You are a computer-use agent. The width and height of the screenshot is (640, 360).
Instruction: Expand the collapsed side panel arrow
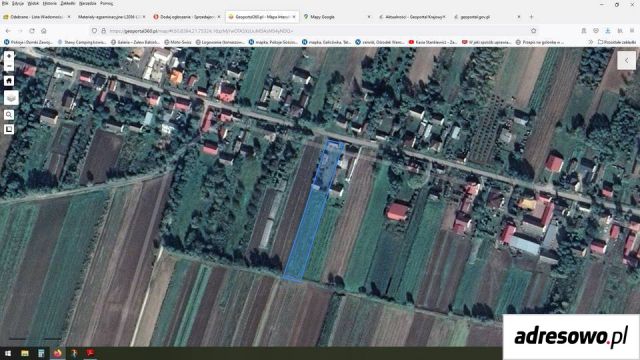[x=627, y=60]
